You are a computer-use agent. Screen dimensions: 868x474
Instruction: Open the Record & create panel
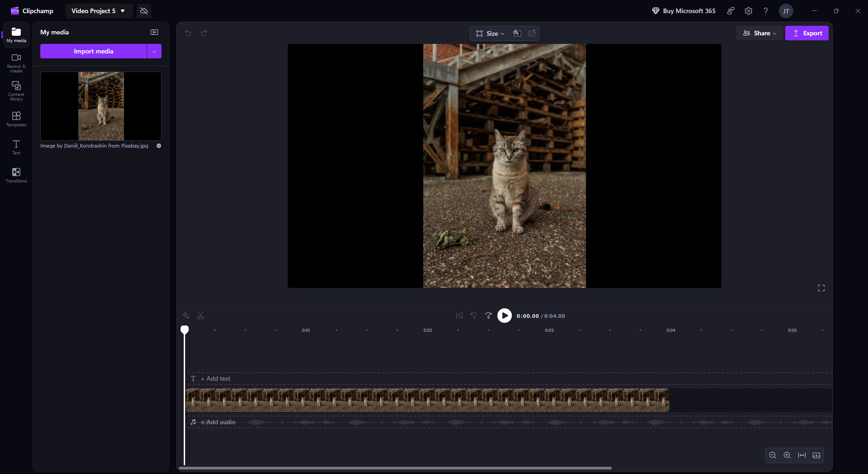(x=16, y=63)
